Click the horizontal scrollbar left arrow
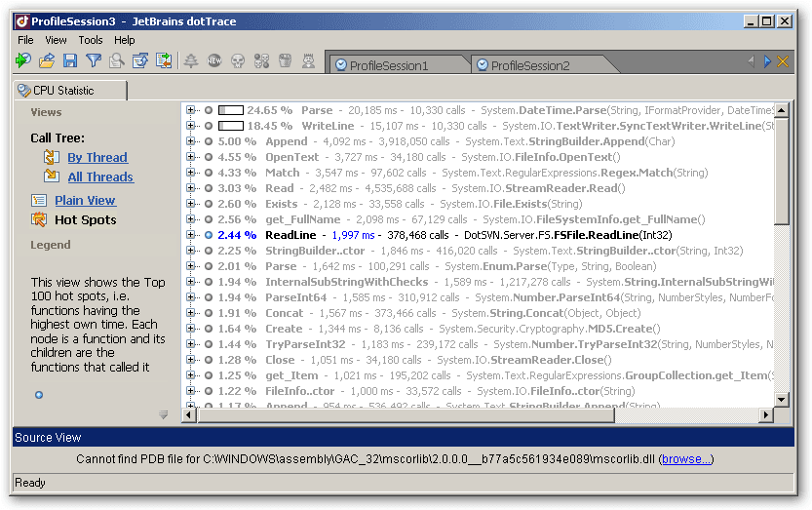The height and width of the screenshot is (510, 812). pos(189,414)
